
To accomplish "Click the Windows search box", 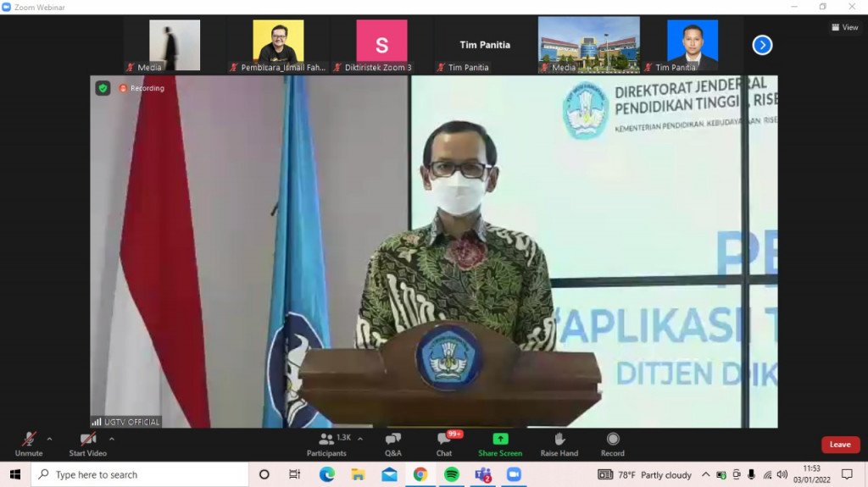I will coord(140,474).
